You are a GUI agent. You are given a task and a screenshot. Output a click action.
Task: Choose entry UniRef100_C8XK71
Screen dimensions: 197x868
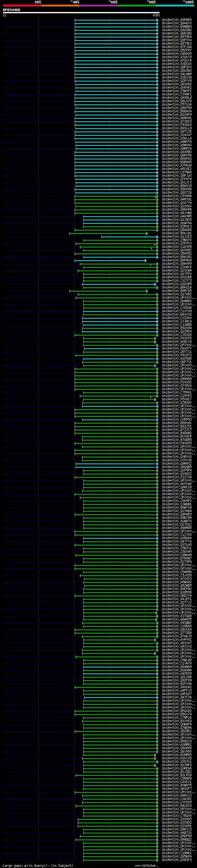point(176,782)
